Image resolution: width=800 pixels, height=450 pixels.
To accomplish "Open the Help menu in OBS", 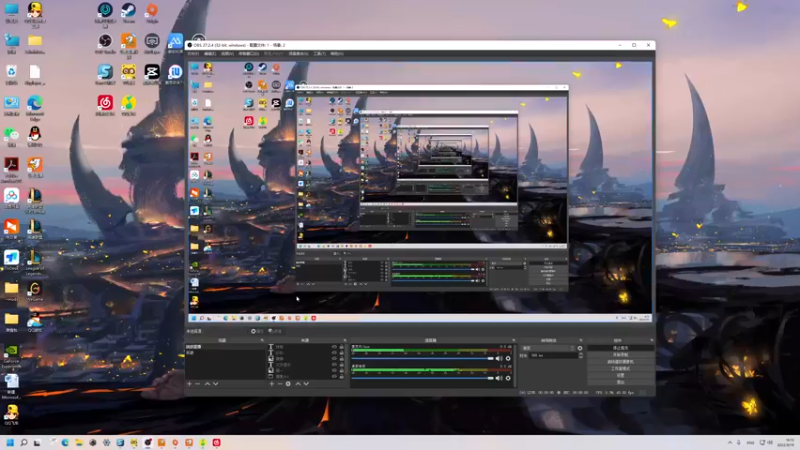I will point(337,54).
